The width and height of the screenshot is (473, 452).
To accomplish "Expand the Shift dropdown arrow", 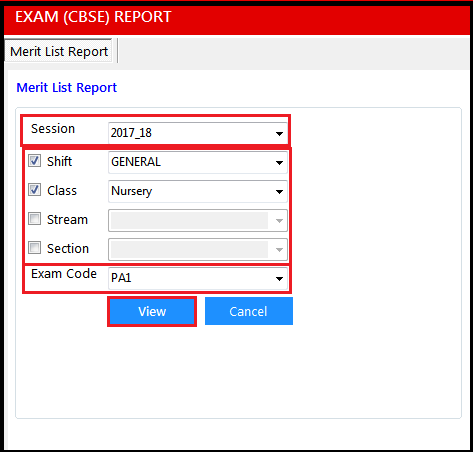I will point(279,163).
